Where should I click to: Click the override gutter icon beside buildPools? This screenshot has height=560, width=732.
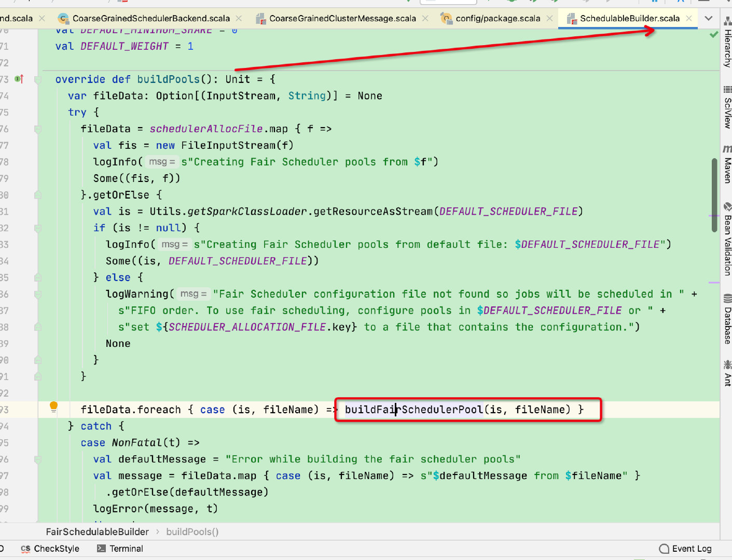click(19, 79)
